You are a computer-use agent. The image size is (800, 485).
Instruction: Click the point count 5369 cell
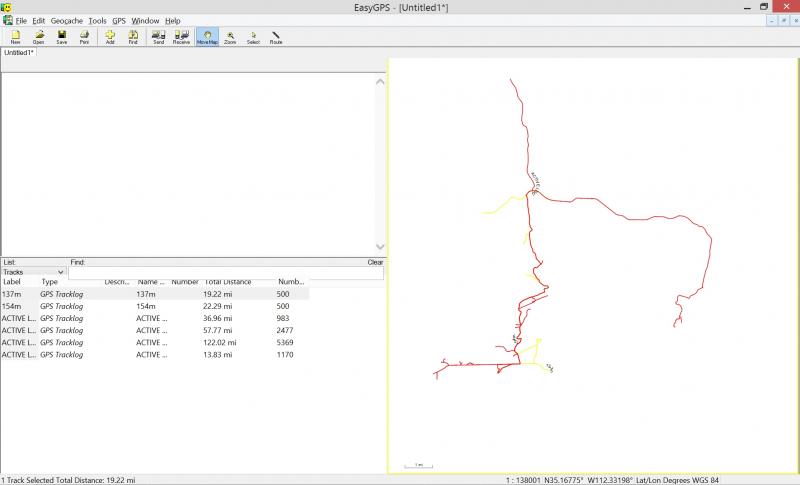tap(285, 343)
